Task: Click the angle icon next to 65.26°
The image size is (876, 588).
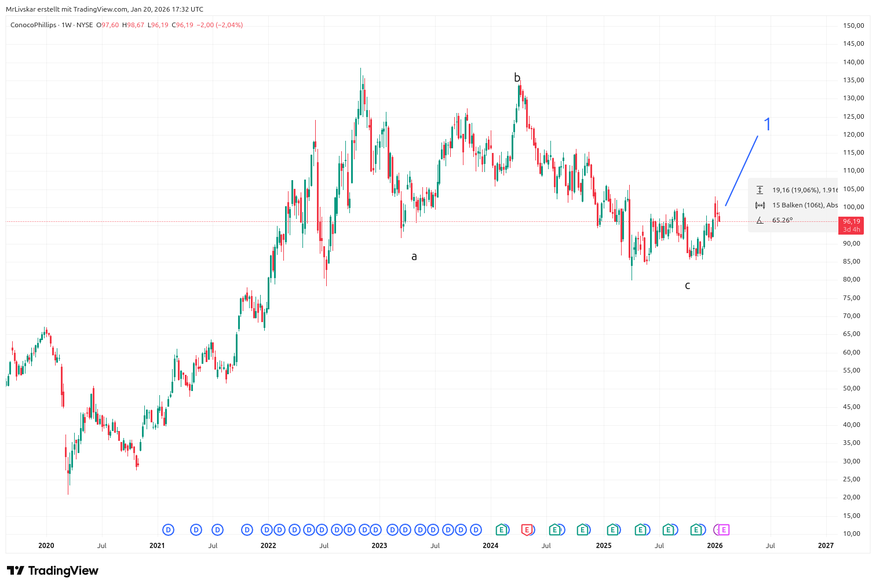Action: pyautogui.click(x=760, y=220)
